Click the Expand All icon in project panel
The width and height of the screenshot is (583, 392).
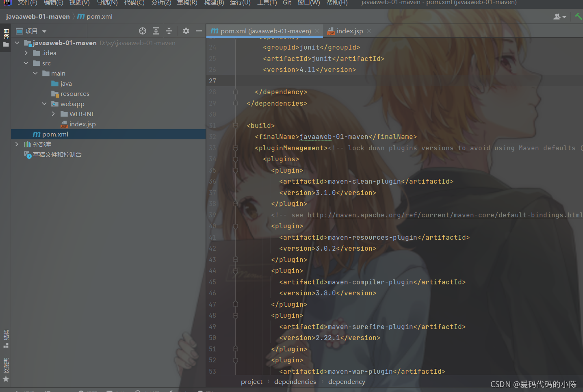156,31
